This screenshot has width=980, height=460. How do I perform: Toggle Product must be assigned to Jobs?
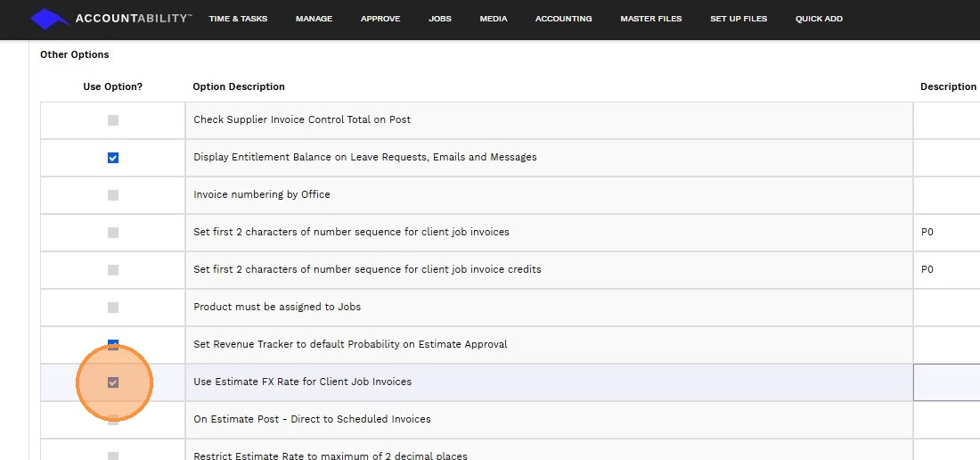tap(113, 308)
